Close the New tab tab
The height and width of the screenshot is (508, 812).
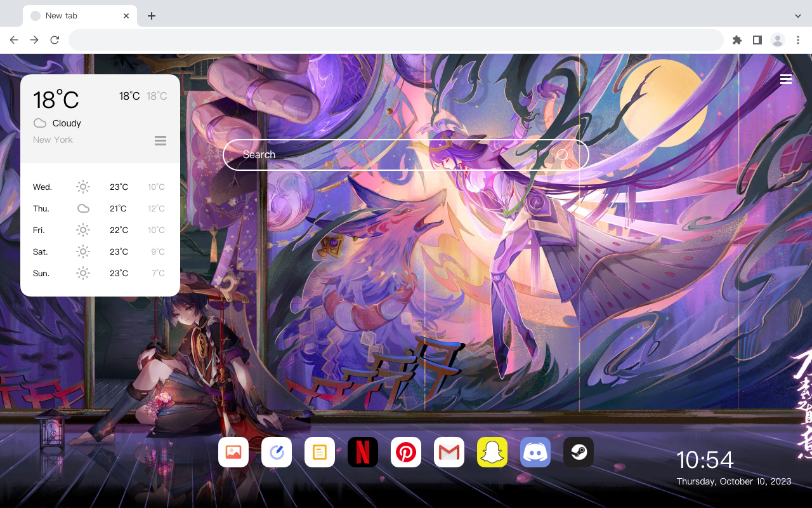(127, 16)
